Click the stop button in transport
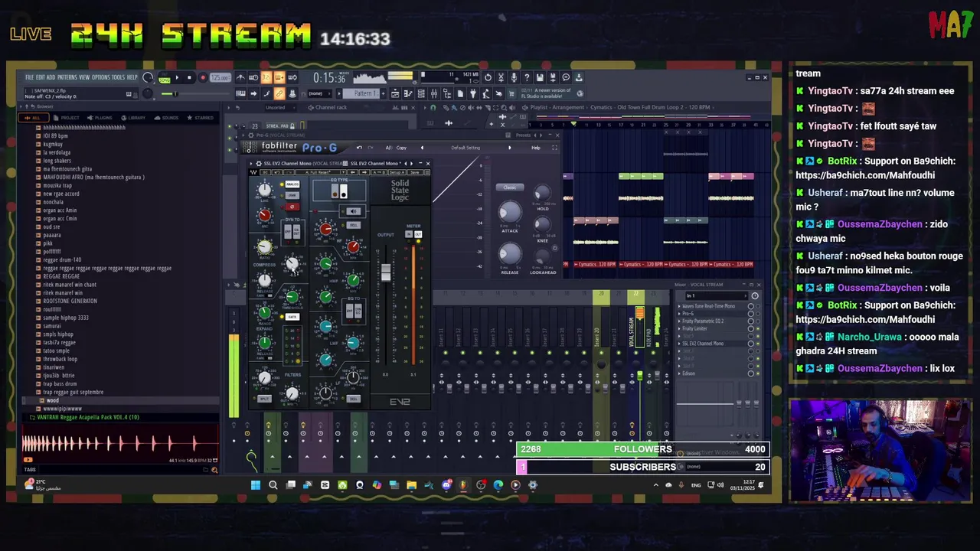Viewport: 980px width, 551px height. [x=189, y=77]
